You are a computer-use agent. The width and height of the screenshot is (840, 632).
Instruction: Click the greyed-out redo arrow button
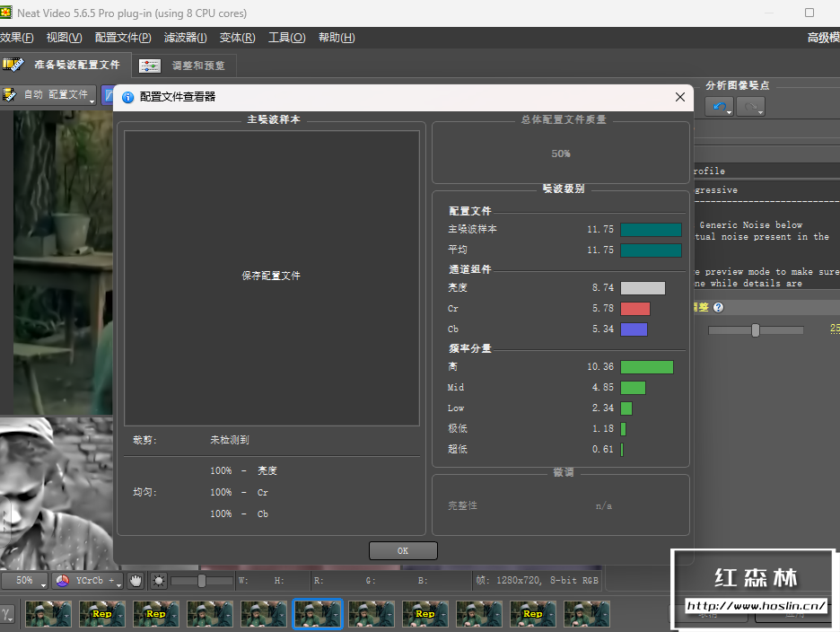coord(750,107)
